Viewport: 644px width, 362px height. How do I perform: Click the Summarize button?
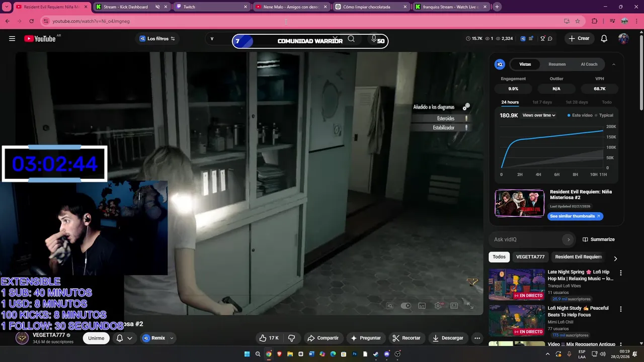[599, 239]
